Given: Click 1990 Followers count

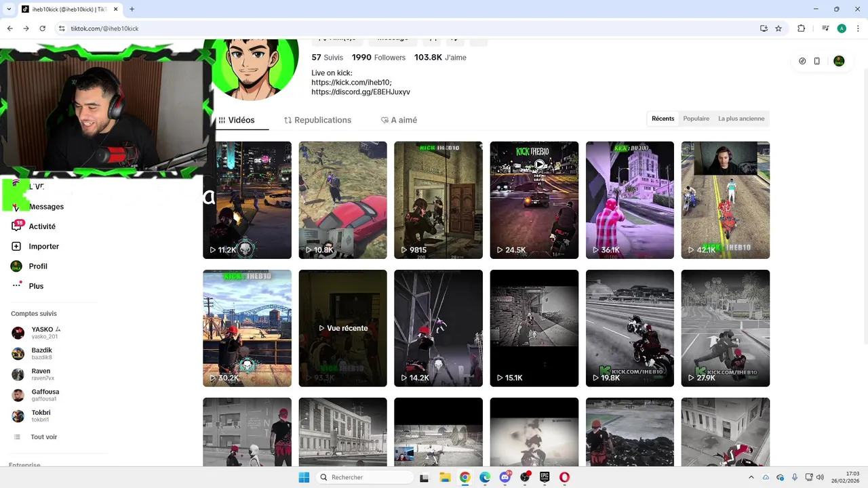Looking at the screenshot, I should point(378,58).
